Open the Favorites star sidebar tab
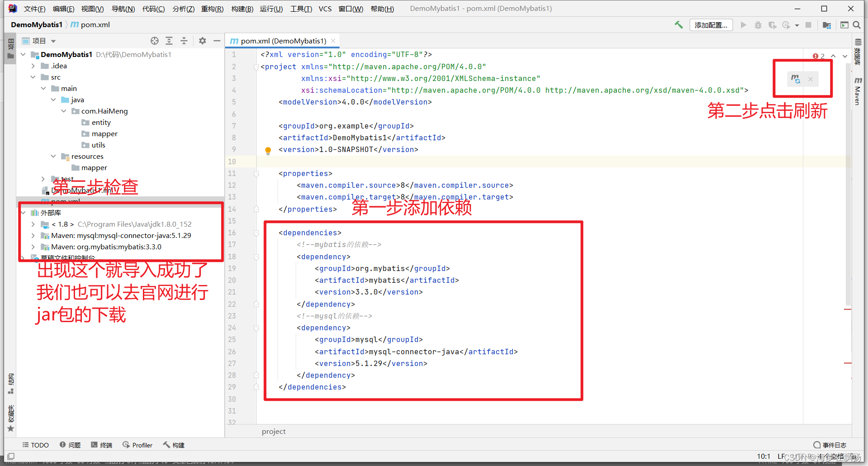The image size is (868, 466). 11,418
